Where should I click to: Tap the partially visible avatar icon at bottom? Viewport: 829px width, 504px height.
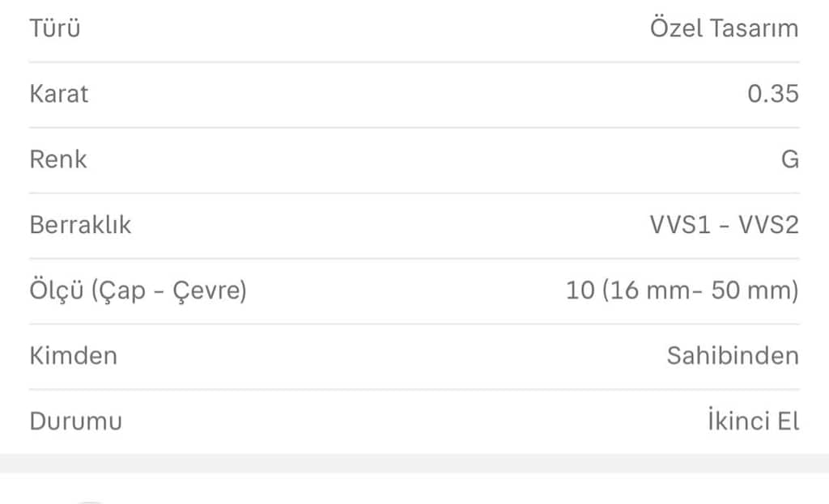coord(91,502)
